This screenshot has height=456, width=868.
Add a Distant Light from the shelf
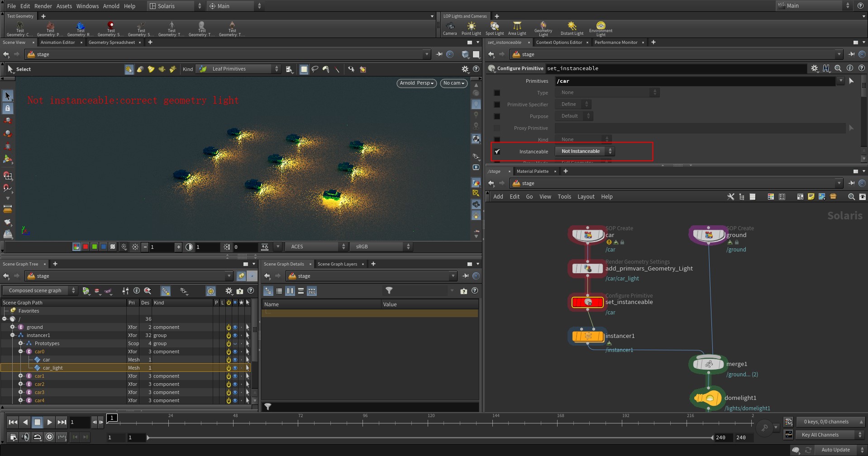[572, 28]
